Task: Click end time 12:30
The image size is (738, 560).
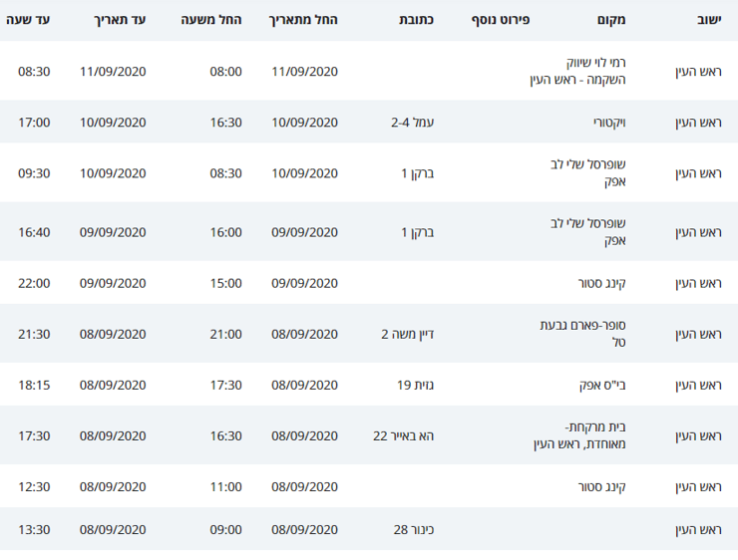Action: (34, 486)
